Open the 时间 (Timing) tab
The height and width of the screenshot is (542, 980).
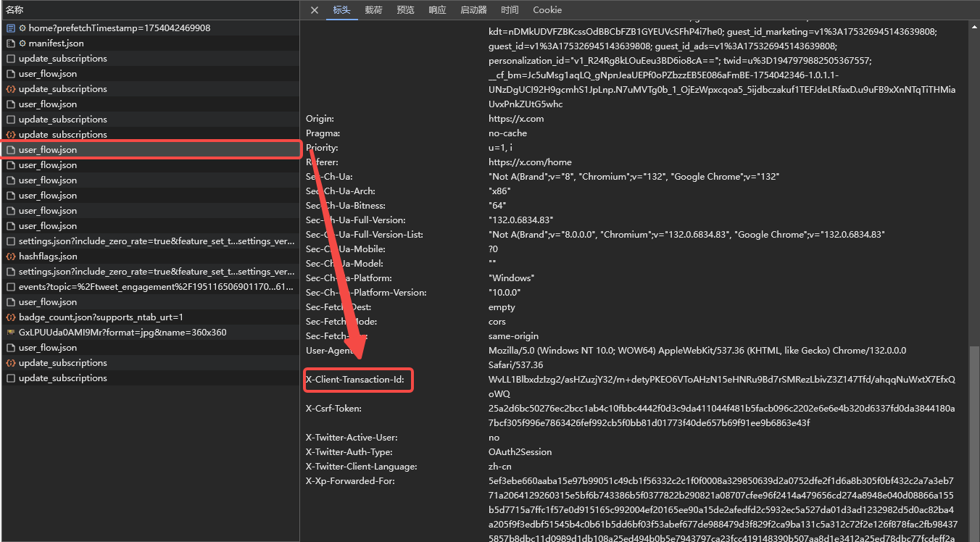pos(510,9)
